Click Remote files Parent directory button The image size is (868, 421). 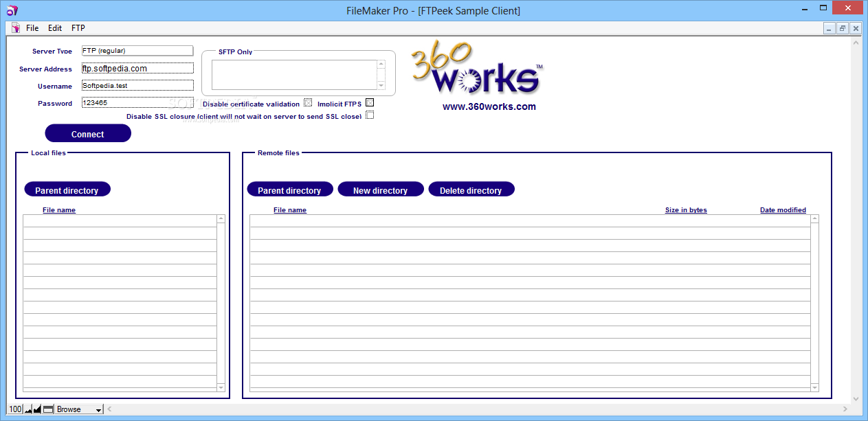(289, 190)
